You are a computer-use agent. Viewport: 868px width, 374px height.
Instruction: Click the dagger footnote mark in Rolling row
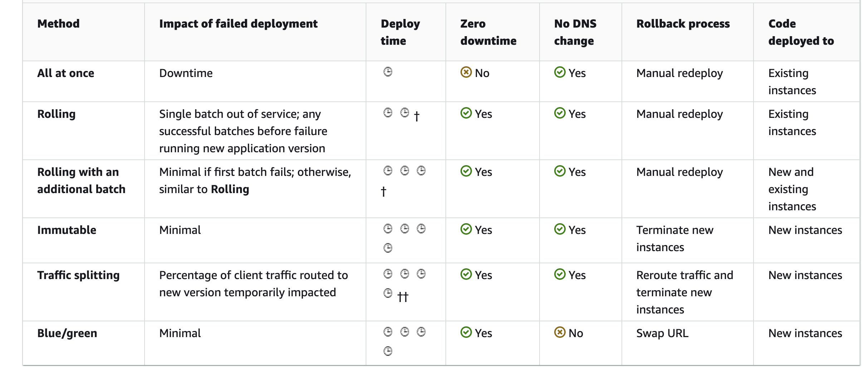(x=416, y=116)
